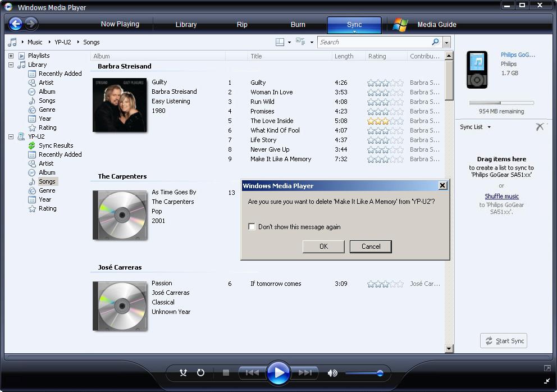The image size is (557, 392).
Task: Rate The Love Inside with stars
Action: (385, 121)
